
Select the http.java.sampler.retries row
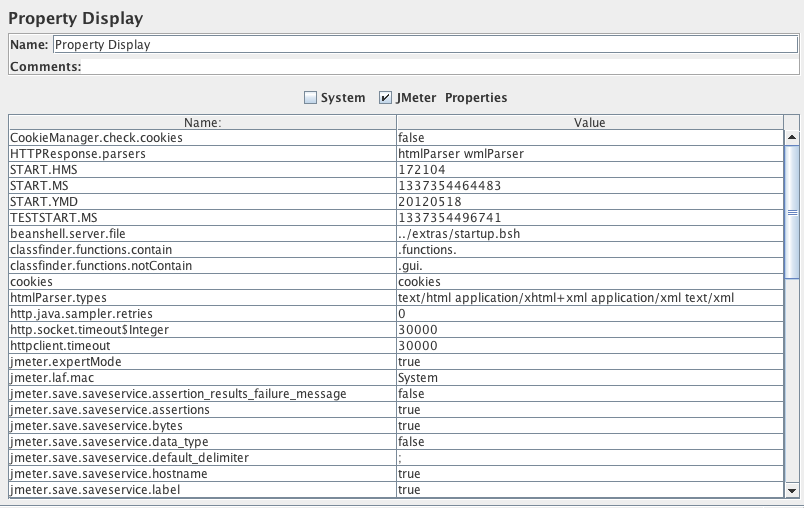202,314
